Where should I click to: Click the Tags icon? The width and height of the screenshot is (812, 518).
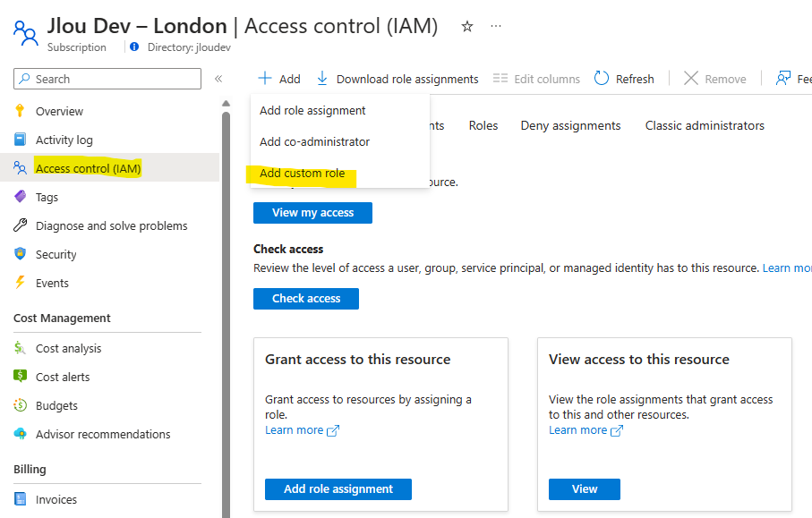click(x=21, y=197)
